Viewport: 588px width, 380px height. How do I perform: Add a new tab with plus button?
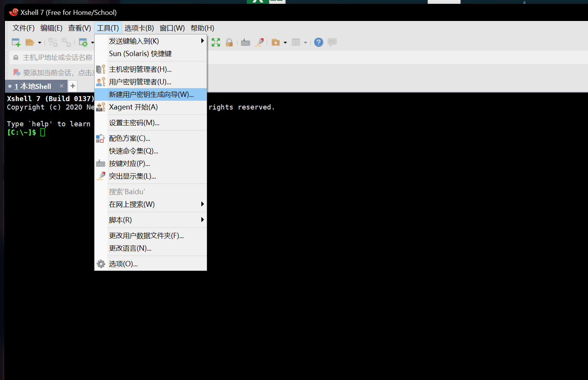coord(73,86)
